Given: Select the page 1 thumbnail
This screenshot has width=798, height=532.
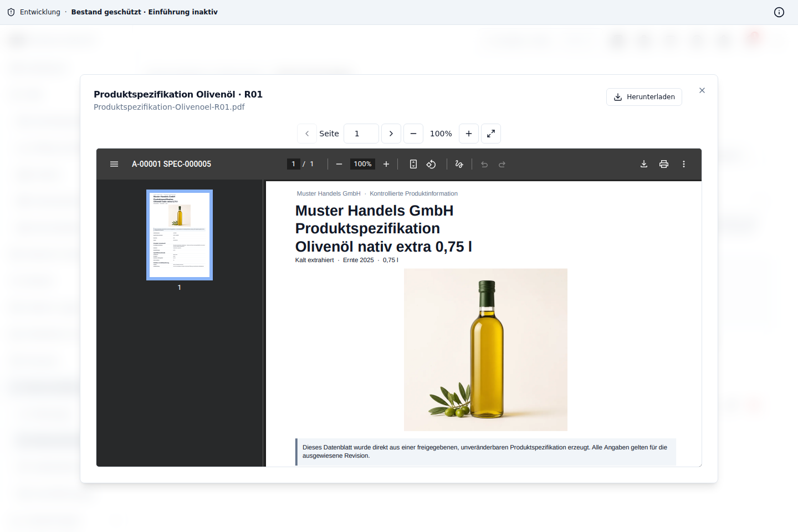Looking at the screenshot, I should pos(180,235).
